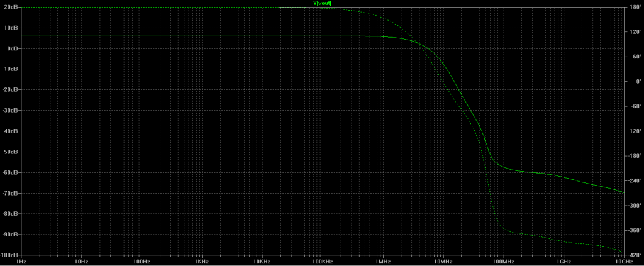
Task: Select the -40dB label on left axis
Action: click(10, 131)
